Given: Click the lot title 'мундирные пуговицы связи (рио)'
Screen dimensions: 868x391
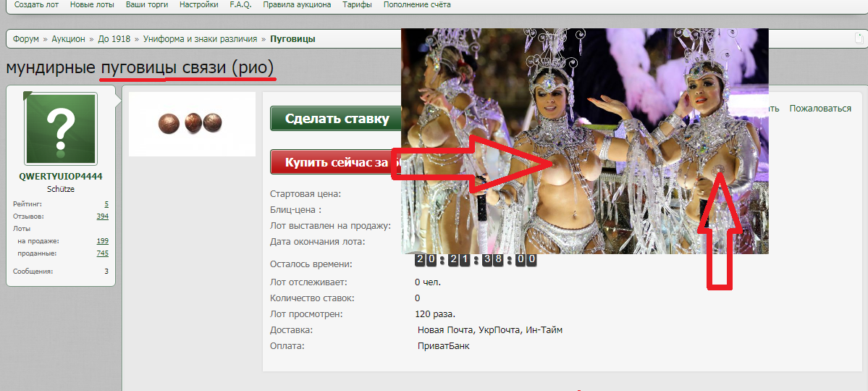Looking at the screenshot, I should pyautogui.click(x=140, y=67).
